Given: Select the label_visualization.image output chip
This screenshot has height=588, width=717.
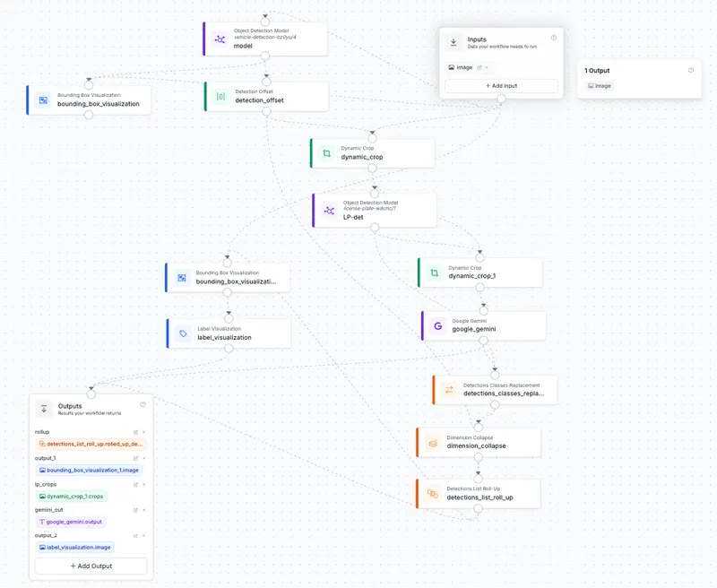Looking at the screenshot, I should 75,548.
